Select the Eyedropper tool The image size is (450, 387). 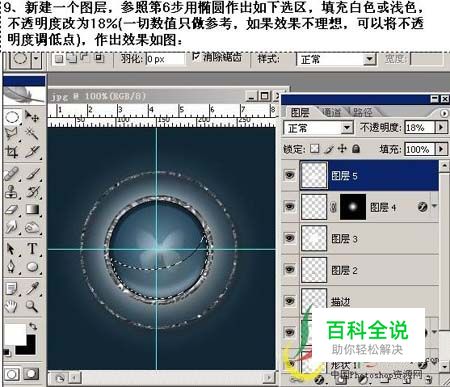point(32,288)
